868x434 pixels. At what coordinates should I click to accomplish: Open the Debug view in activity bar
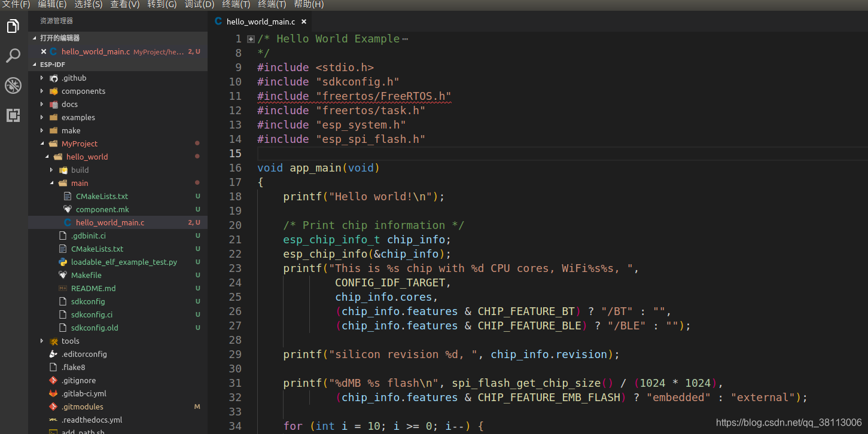tap(13, 85)
